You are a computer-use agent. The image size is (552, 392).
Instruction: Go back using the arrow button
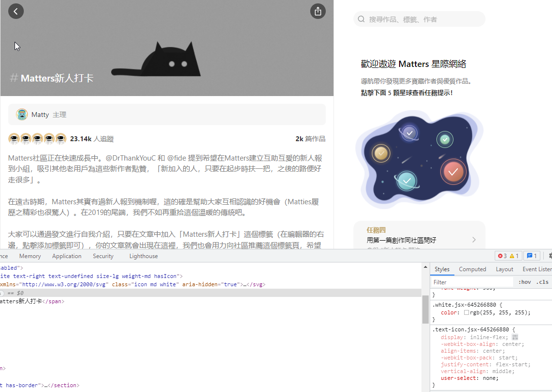16,11
